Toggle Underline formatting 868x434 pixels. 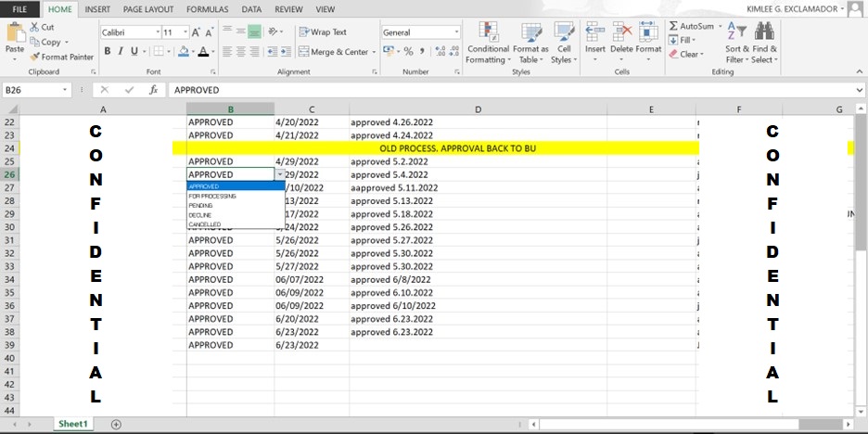[134, 52]
